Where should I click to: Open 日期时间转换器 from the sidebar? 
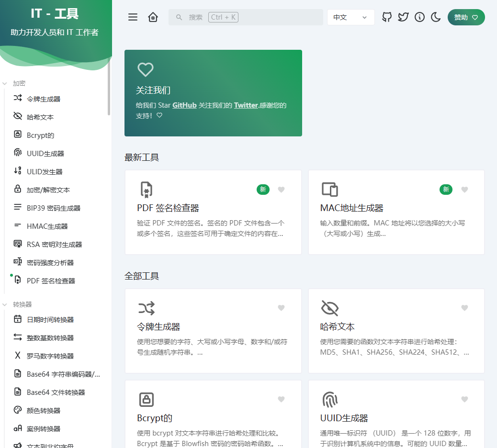click(50, 320)
